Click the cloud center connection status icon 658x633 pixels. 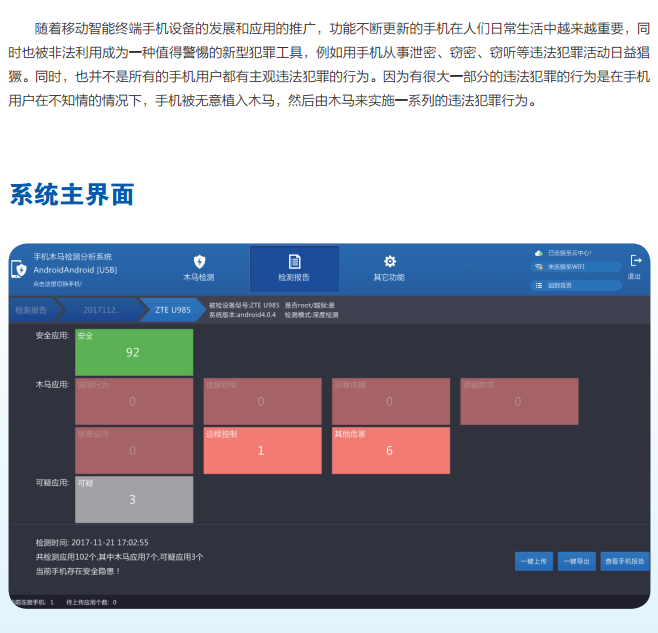(x=539, y=253)
